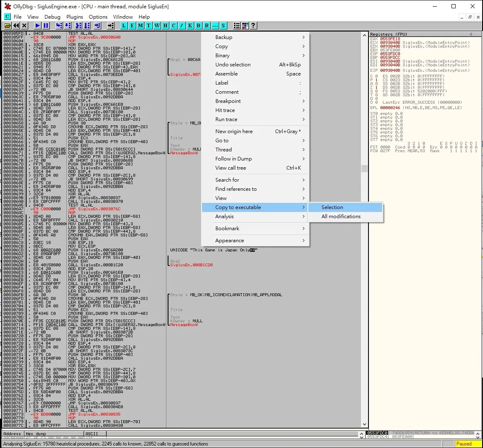Click the Hex dump column header
Image resolution: width=483 pixels, height=448 pixels.
[54, 434]
